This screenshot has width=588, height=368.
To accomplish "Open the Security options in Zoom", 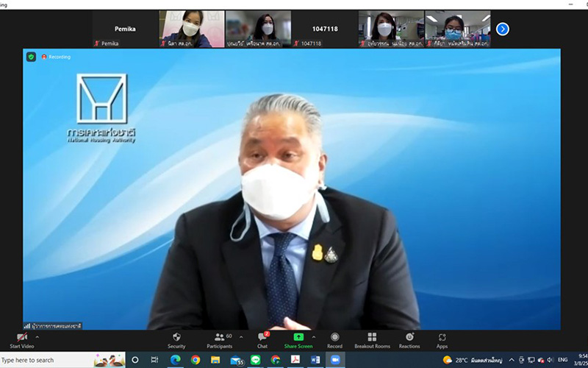I will click(176, 339).
